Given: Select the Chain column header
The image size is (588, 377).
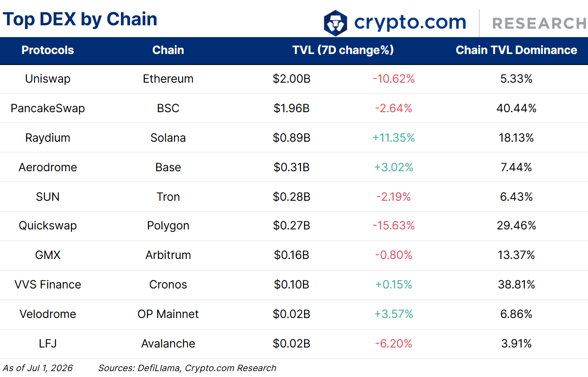Looking at the screenshot, I should tap(168, 50).
